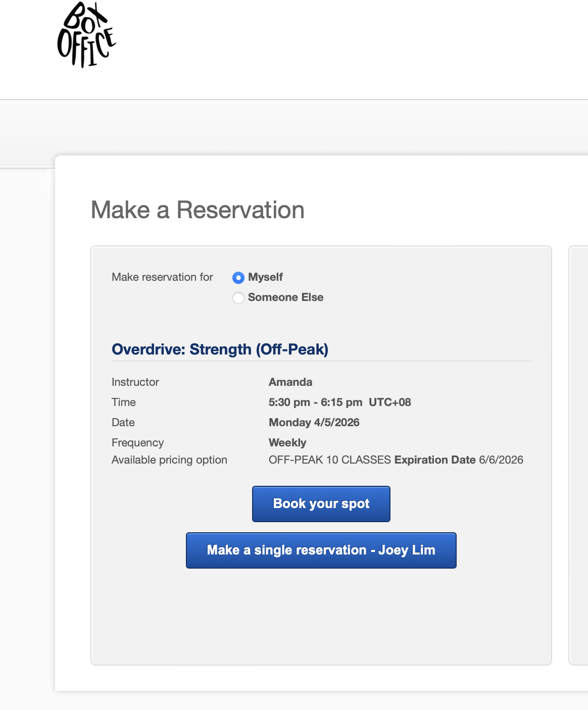Select the Someone Else radio button
This screenshot has height=710, width=588.
[238, 298]
